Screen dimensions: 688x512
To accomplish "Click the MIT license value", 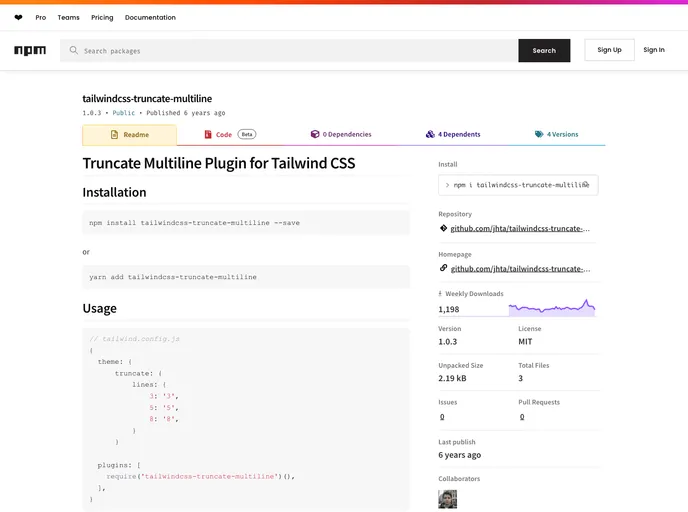I will coord(525,341).
